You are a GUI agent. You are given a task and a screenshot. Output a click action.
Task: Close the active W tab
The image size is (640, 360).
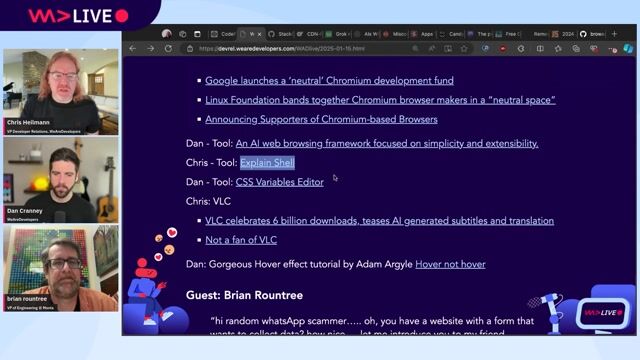click(x=259, y=34)
